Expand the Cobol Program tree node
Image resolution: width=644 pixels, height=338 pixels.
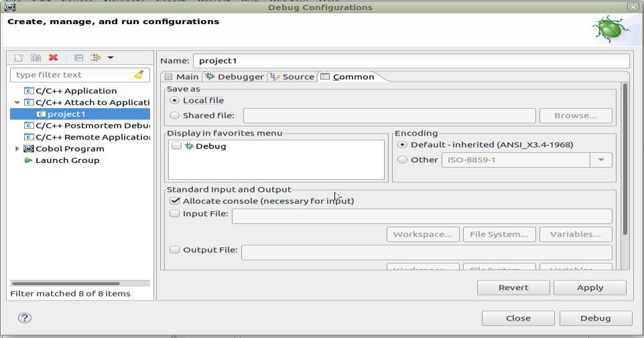[17, 149]
